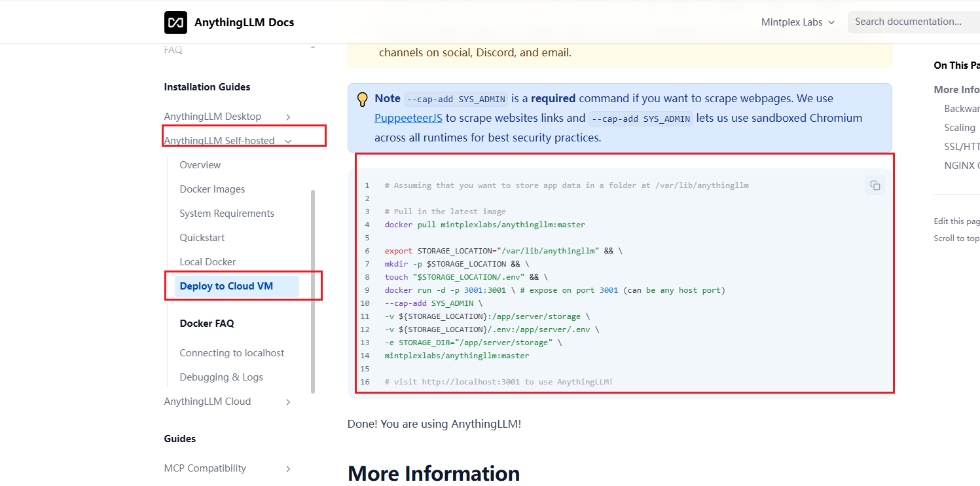980x486 pixels.
Task: Click the Installation Guides heading
Action: tap(207, 87)
